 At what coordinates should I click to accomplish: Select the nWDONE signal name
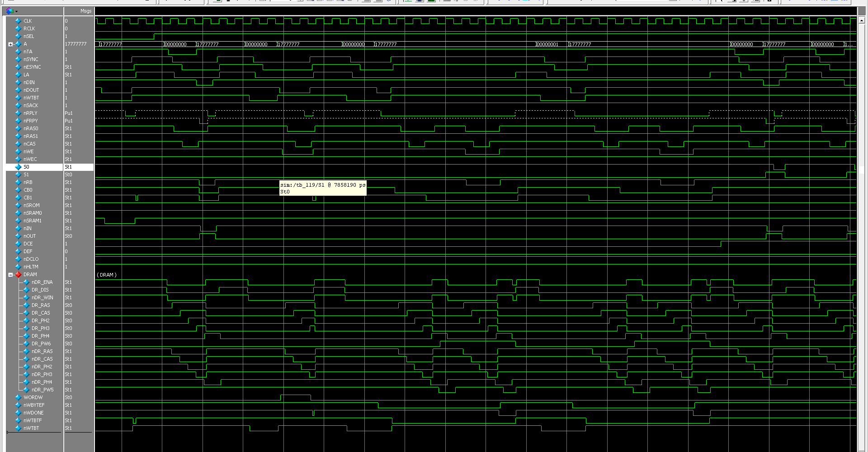33,413
